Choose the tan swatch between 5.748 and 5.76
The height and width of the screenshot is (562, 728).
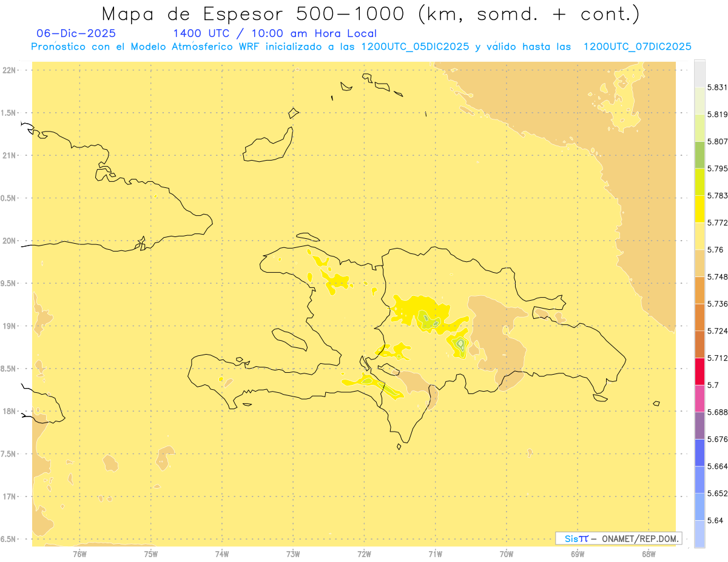[x=699, y=263]
